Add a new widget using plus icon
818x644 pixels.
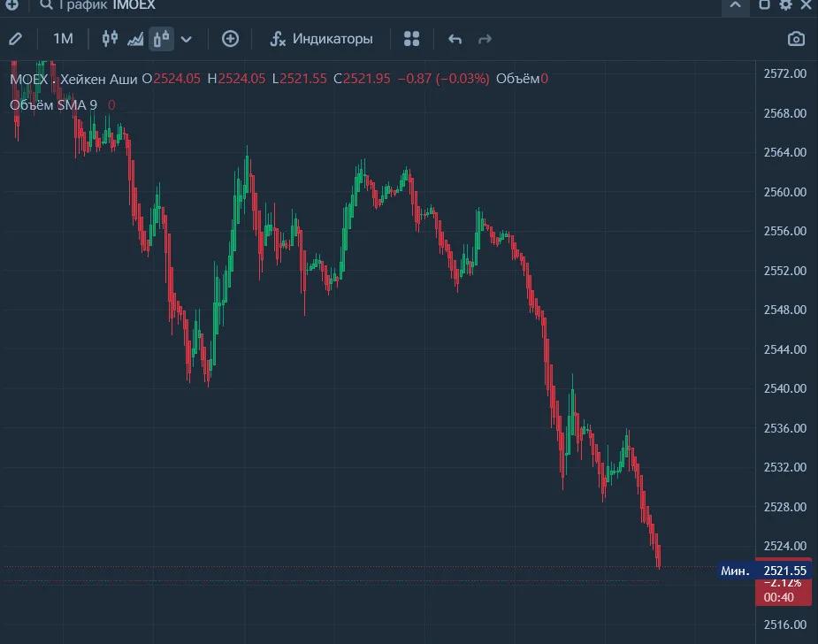point(11,4)
